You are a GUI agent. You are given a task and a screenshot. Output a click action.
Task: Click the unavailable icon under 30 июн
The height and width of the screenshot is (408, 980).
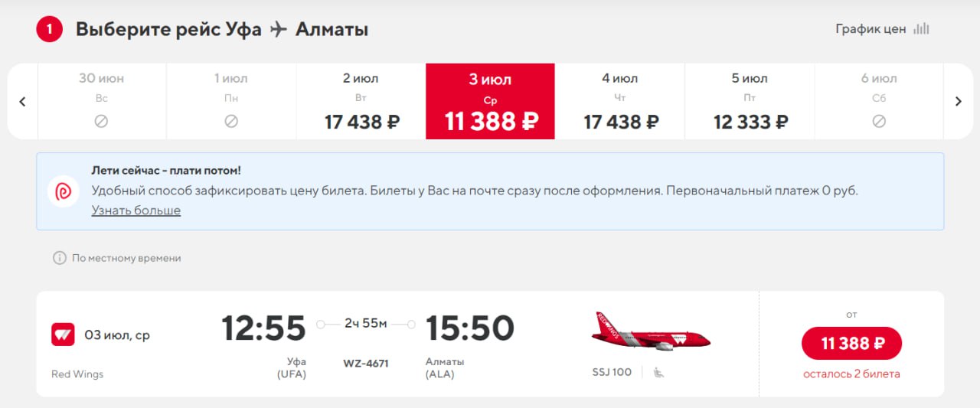click(101, 121)
